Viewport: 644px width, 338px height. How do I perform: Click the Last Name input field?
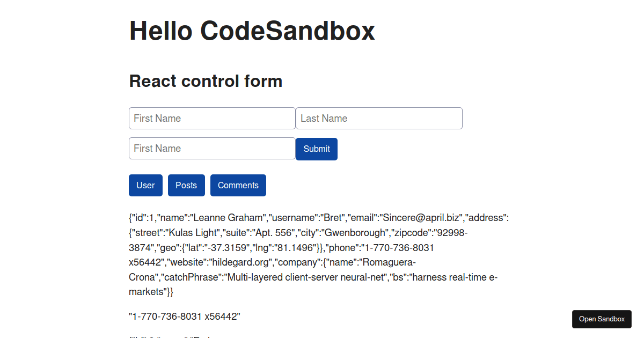[x=379, y=118]
